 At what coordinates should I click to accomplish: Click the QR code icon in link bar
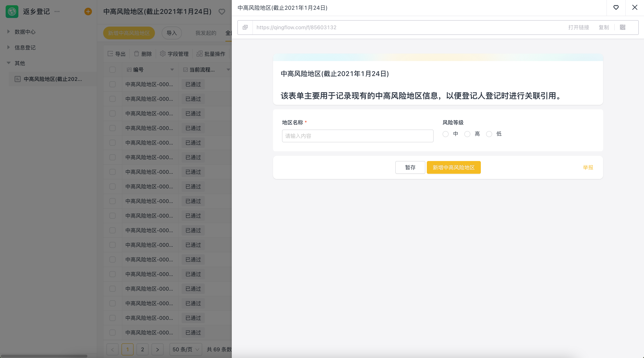point(622,28)
